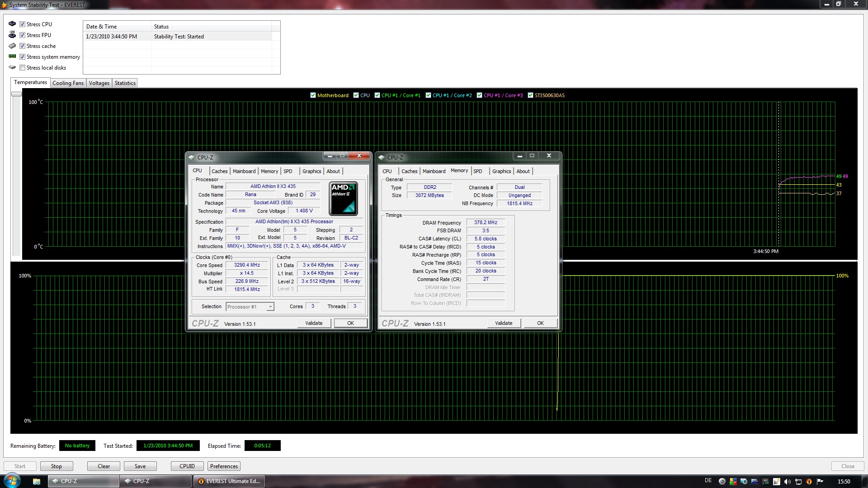
Task: Click the right CPU-Z window title icon
Action: coord(382,157)
